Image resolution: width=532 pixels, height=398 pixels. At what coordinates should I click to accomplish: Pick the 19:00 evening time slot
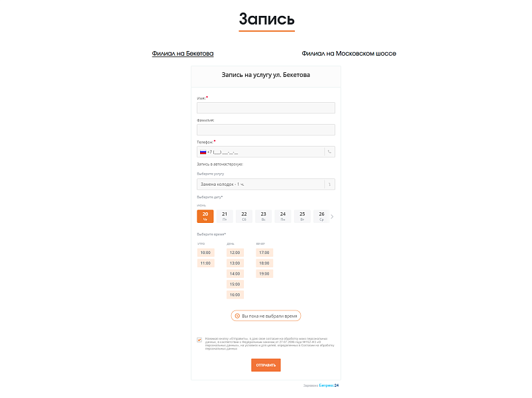click(x=264, y=274)
